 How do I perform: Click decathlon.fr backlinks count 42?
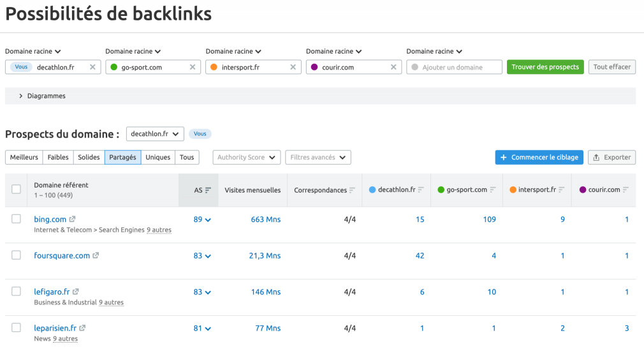point(420,256)
